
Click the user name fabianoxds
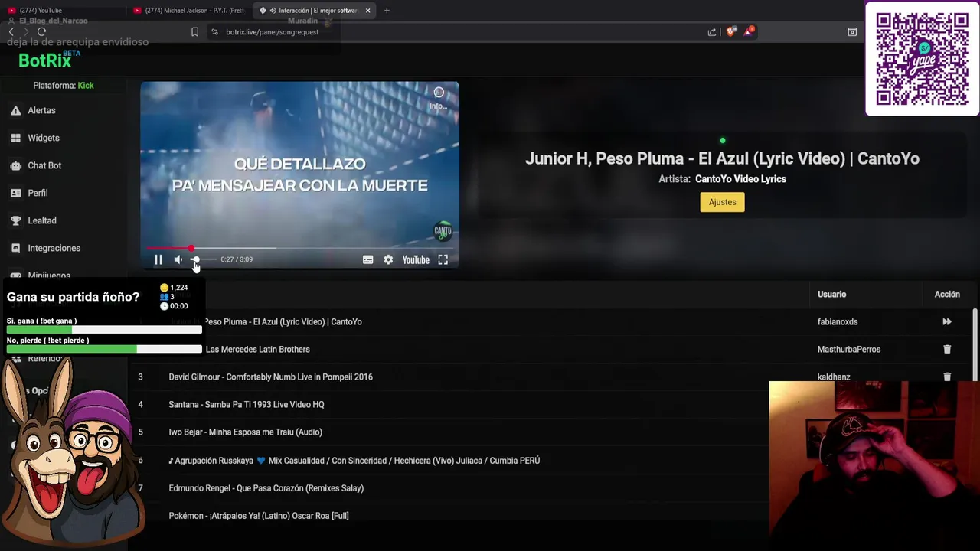pos(838,322)
